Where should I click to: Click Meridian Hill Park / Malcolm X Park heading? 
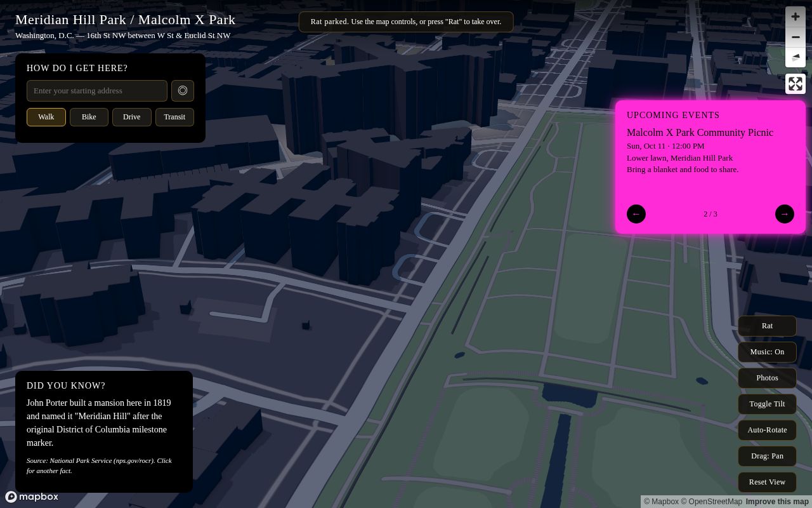[x=126, y=20]
